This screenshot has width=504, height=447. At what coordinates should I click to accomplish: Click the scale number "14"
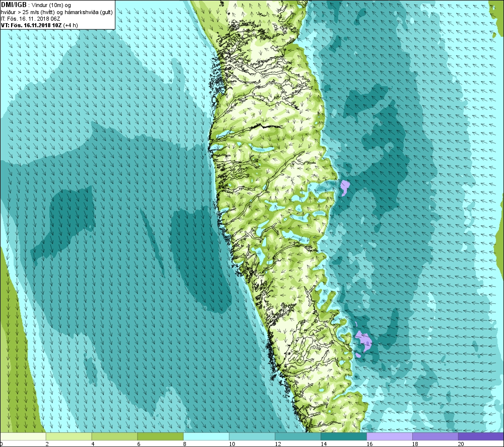coord(324,444)
